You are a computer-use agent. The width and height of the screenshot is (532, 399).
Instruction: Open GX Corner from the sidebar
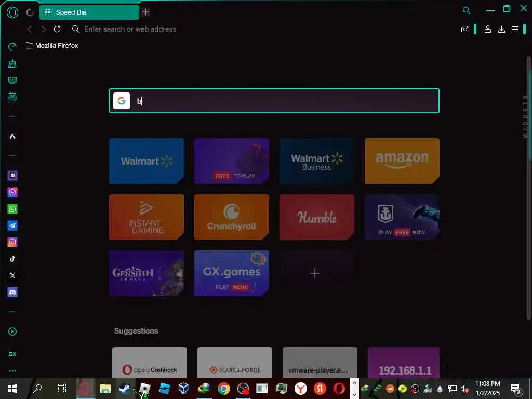[x=12, y=354]
